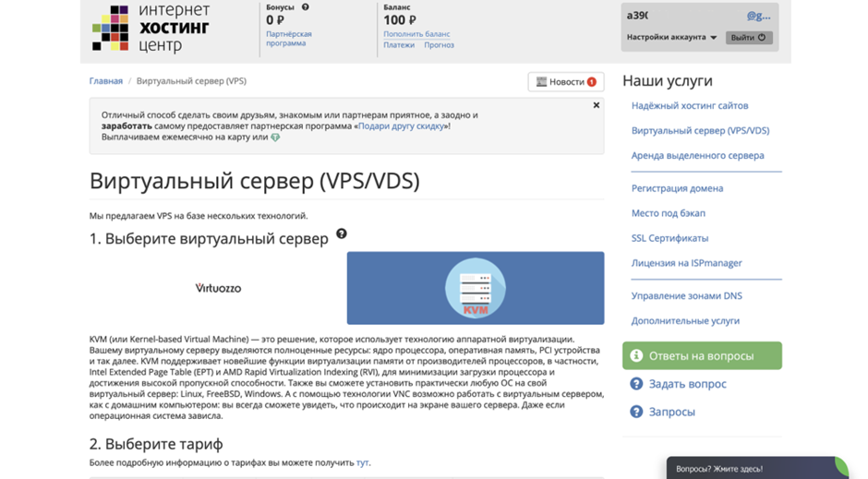
Task: Expand the Настройки аккаунта dropdown
Action: 671,37
